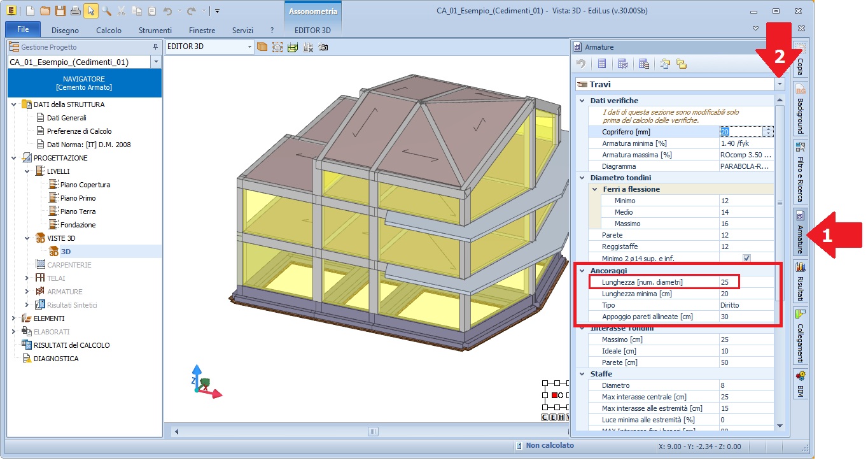This screenshot has width=868, height=472.
Task: Open the Risultati side tab
Action: click(800, 281)
